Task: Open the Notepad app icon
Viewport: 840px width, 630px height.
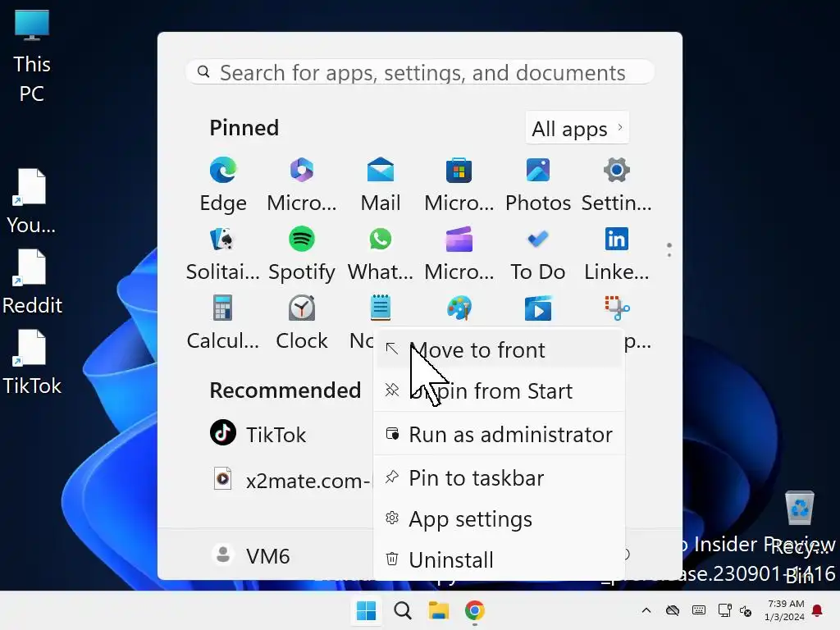Action: coord(381,308)
